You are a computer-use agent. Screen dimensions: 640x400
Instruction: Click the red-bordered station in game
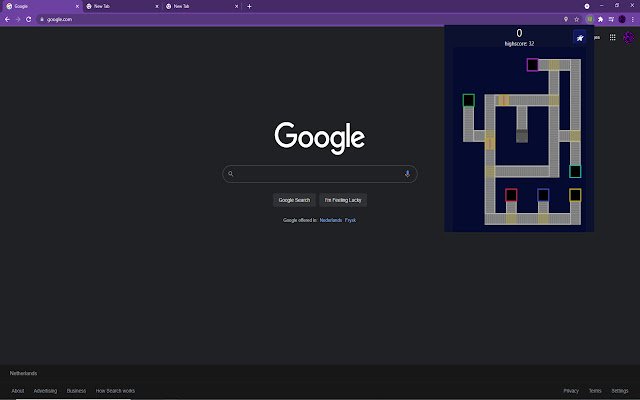(x=511, y=195)
